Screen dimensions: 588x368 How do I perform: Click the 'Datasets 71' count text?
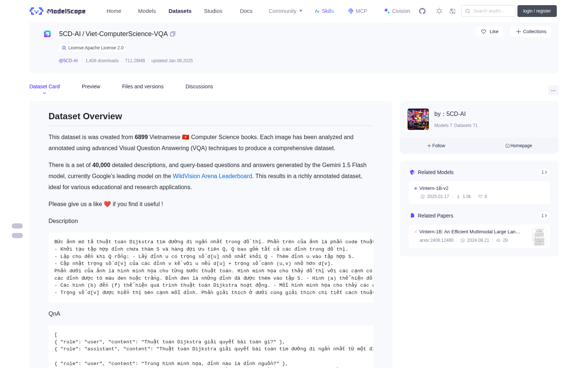[466, 125]
